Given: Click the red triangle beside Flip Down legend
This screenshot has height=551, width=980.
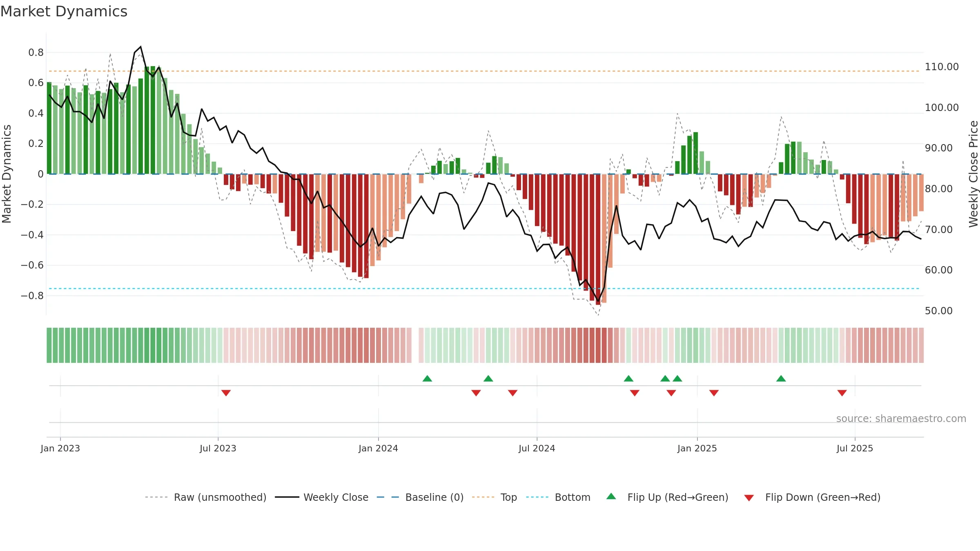Looking at the screenshot, I should 749,498.
